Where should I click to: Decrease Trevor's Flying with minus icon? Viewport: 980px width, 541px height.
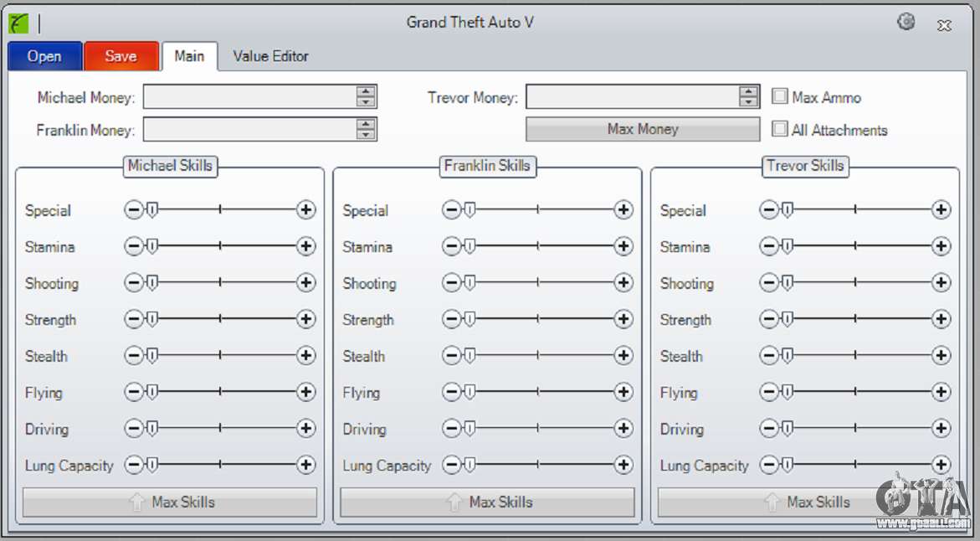(769, 392)
